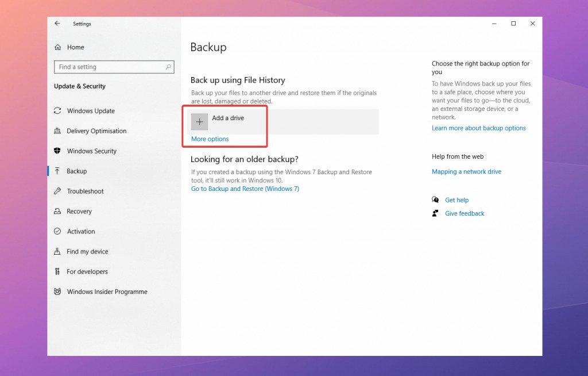Click the Give feedback megaphone icon
This screenshot has height=376, width=588.
coord(435,213)
